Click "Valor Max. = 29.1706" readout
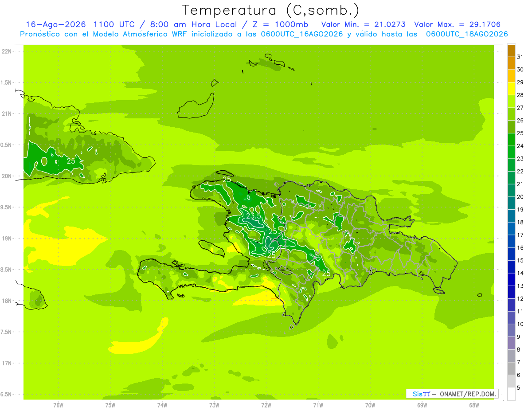 [458, 24]
